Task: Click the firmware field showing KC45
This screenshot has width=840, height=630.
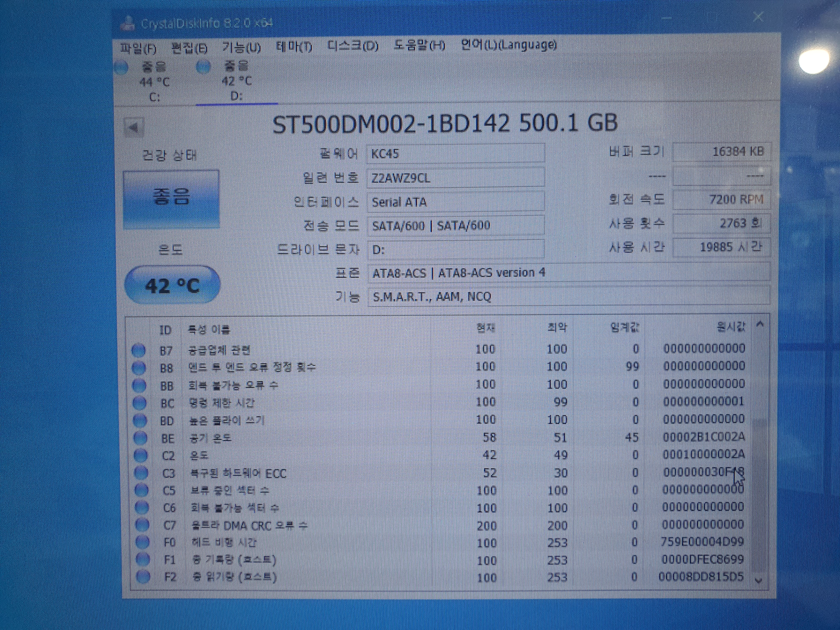Action: coord(456,153)
